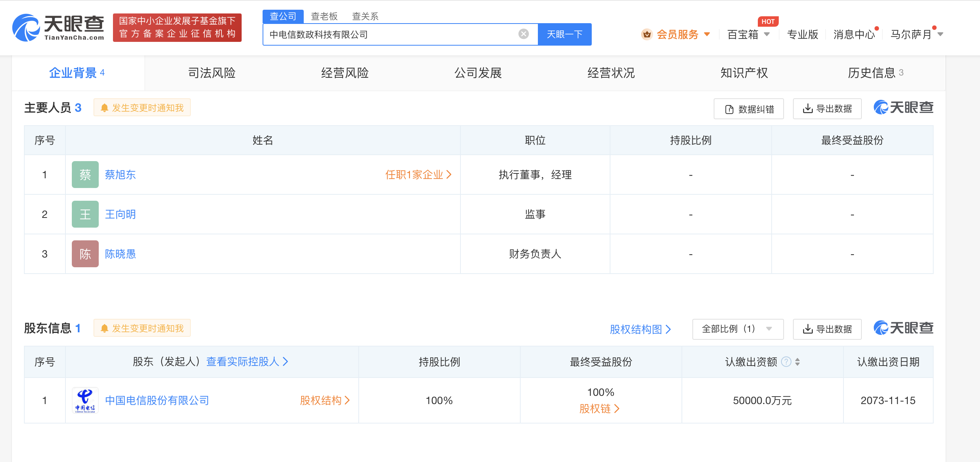This screenshot has height=462, width=980.
Task: Open the 全部比例 (1) dropdown
Action: coord(737,329)
